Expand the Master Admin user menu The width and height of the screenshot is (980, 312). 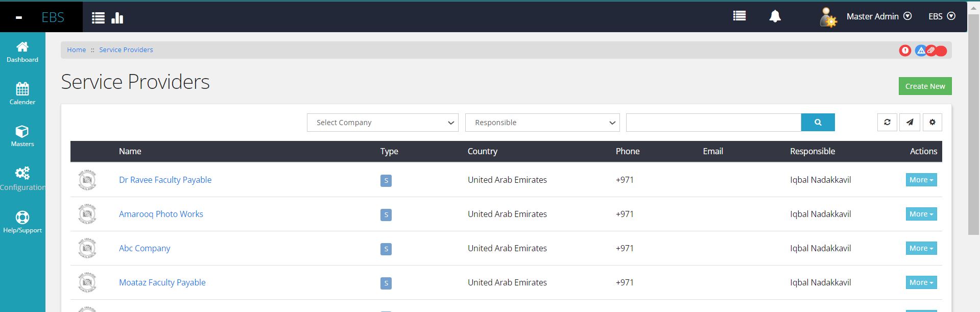(x=878, y=16)
